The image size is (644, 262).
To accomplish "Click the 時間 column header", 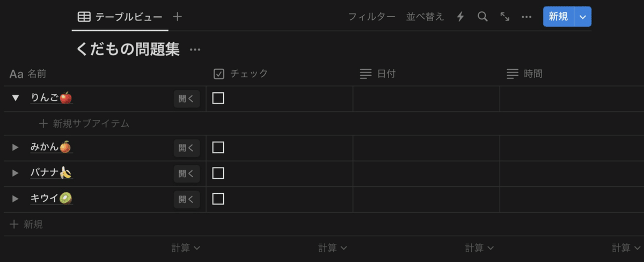I will (x=532, y=74).
